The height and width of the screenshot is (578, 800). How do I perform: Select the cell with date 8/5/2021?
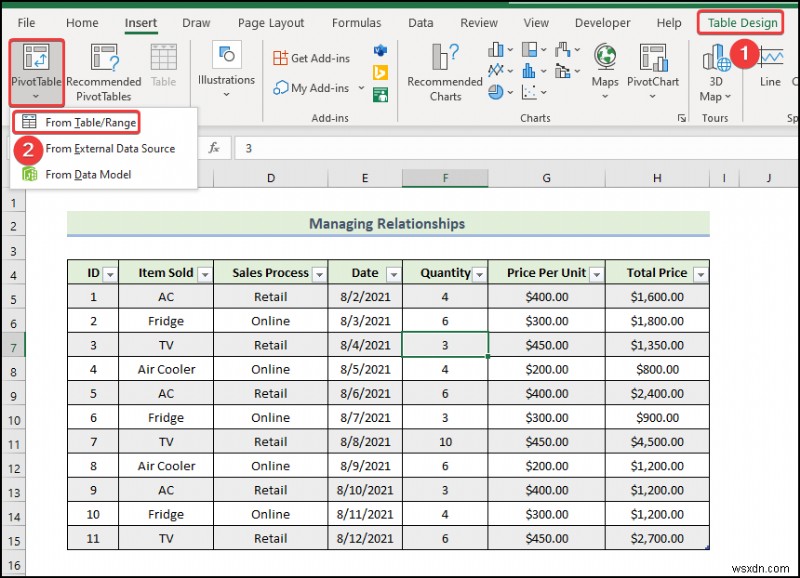click(365, 369)
